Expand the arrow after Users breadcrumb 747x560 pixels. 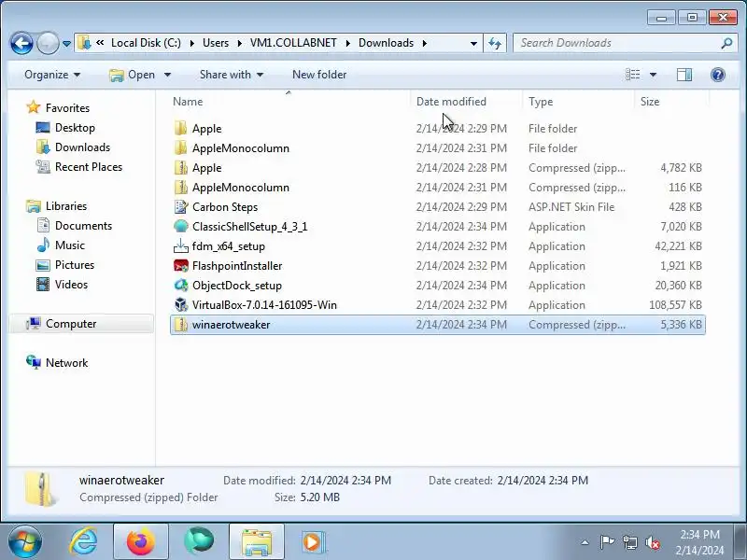click(240, 43)
